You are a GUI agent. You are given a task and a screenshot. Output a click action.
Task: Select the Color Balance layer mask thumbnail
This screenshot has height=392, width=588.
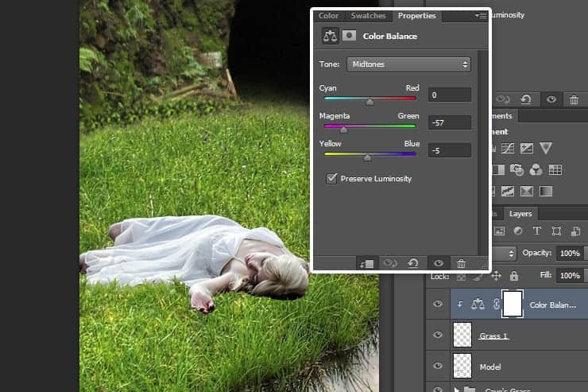coord(513,304)
